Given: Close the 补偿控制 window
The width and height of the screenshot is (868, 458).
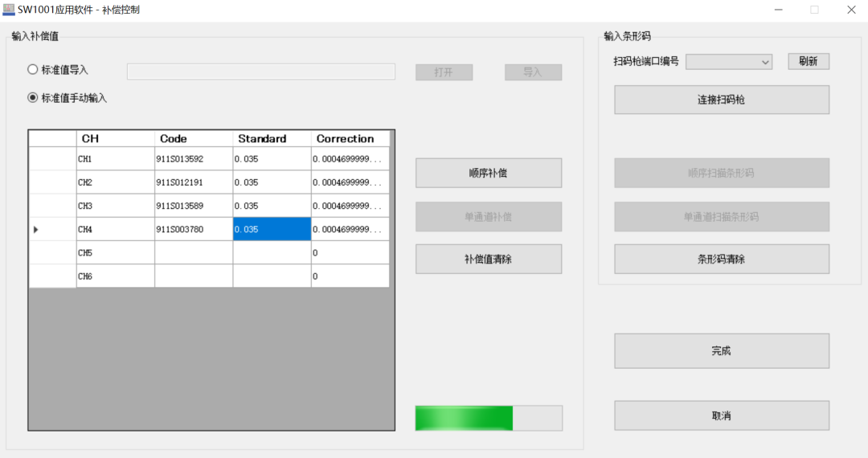Looking at the screenshot, I should point(851,10).
